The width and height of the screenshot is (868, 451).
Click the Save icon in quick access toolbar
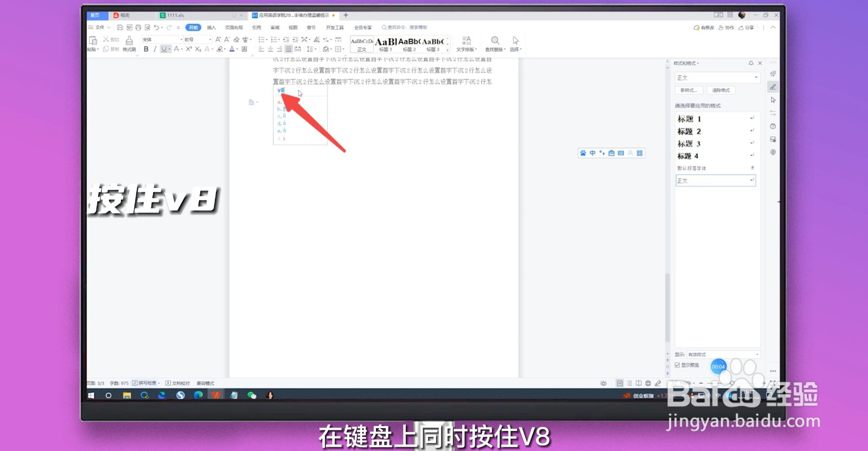click(120, 27)
